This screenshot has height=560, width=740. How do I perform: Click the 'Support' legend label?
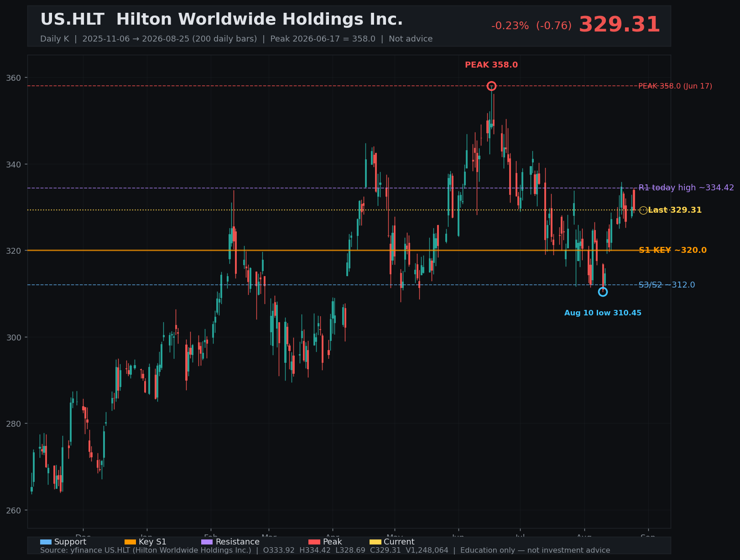coord(70,542)
